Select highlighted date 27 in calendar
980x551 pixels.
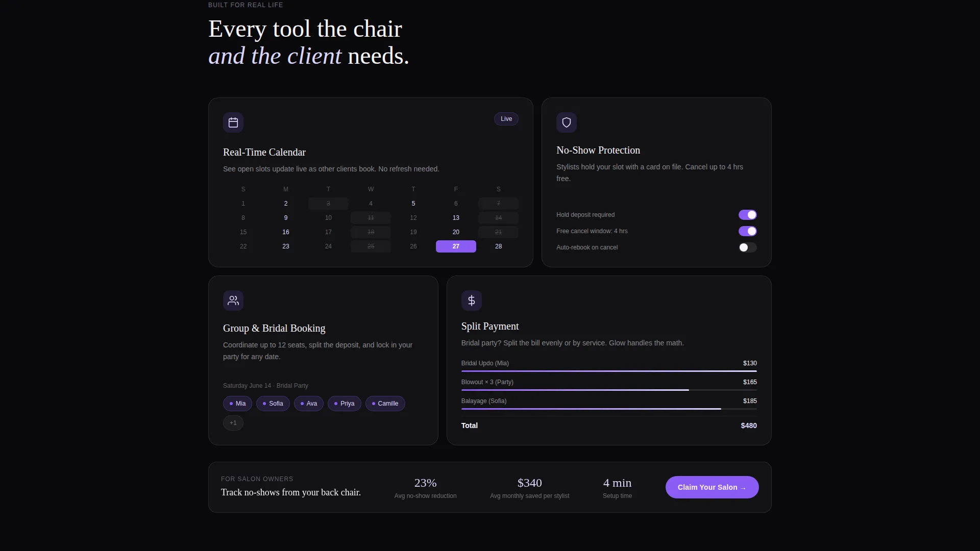[x=456, y=246]
